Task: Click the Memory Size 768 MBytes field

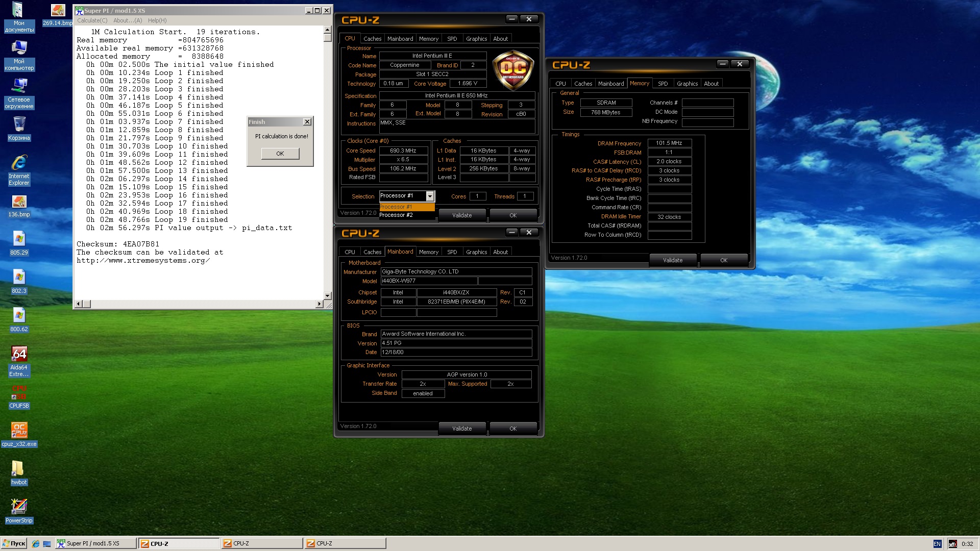Action: click(606, 112)
